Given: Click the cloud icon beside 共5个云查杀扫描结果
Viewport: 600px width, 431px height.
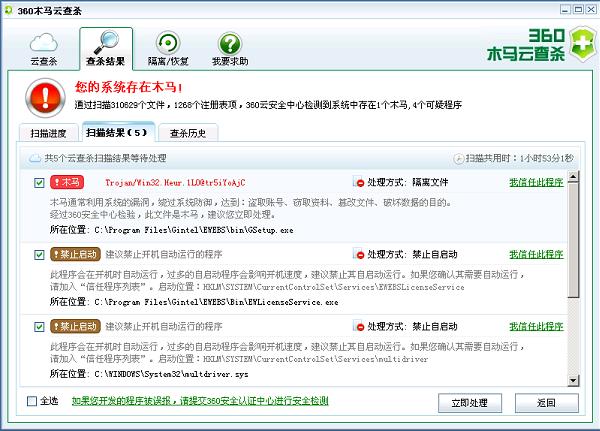Looking at the screenshot, I should [x=35, y=158].
